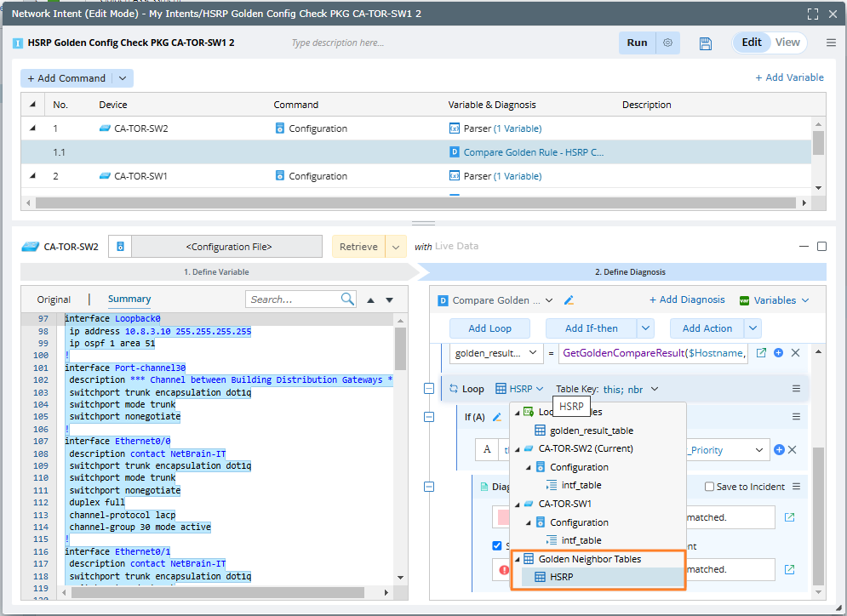Click the Add Variable link

(x=789, y=77)
